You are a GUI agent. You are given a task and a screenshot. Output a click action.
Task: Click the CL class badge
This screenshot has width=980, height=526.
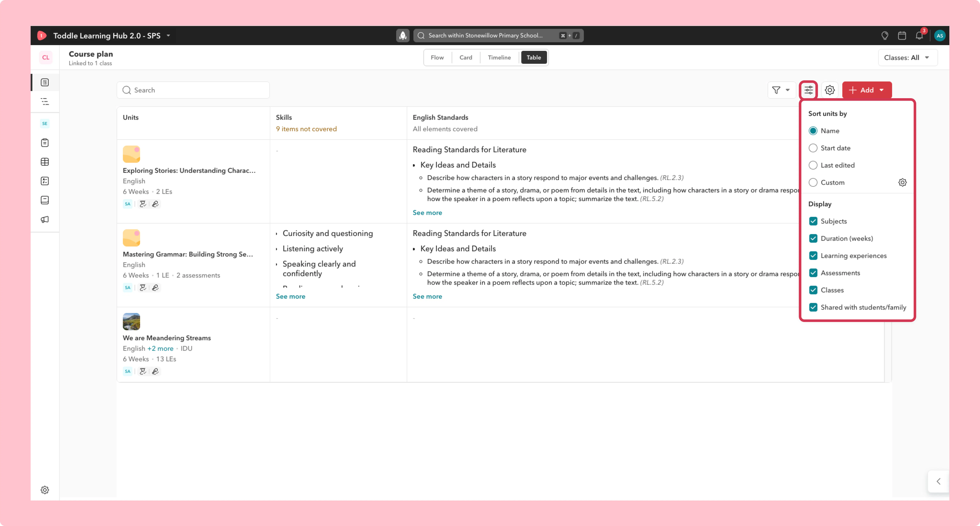click(x=46, y=57)
